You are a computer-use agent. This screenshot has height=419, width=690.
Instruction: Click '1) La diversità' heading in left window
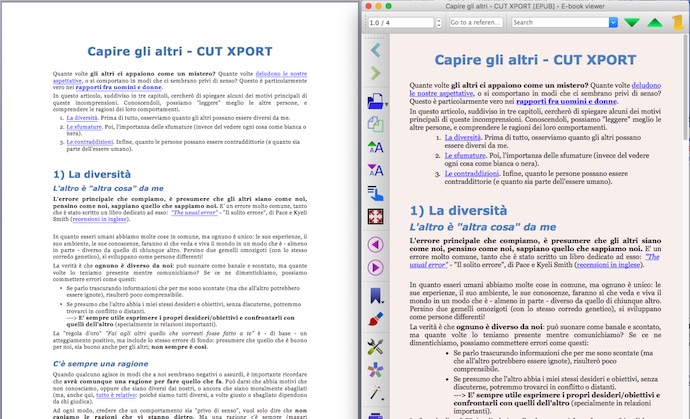92,175
